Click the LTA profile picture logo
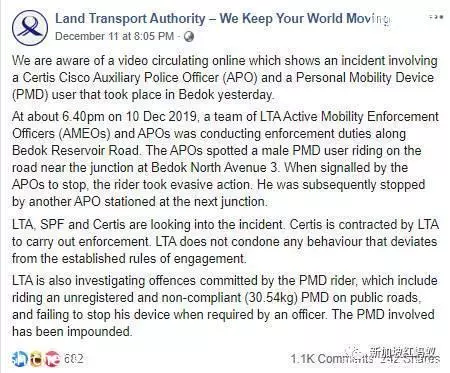The height and width of the screenshot is (373, 450). tap(30, 28)
